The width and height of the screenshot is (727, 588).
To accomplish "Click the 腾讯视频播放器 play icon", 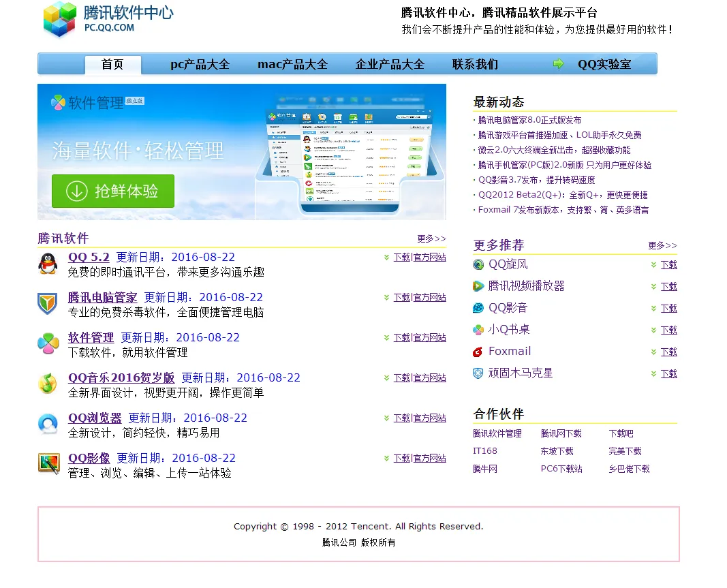I will point(478,286).
